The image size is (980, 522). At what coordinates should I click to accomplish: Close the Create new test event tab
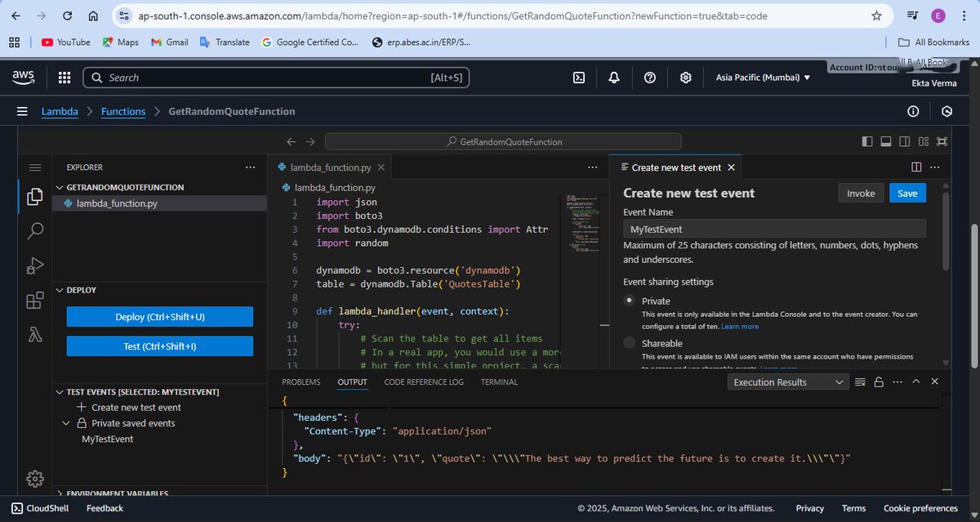point(731,167)
